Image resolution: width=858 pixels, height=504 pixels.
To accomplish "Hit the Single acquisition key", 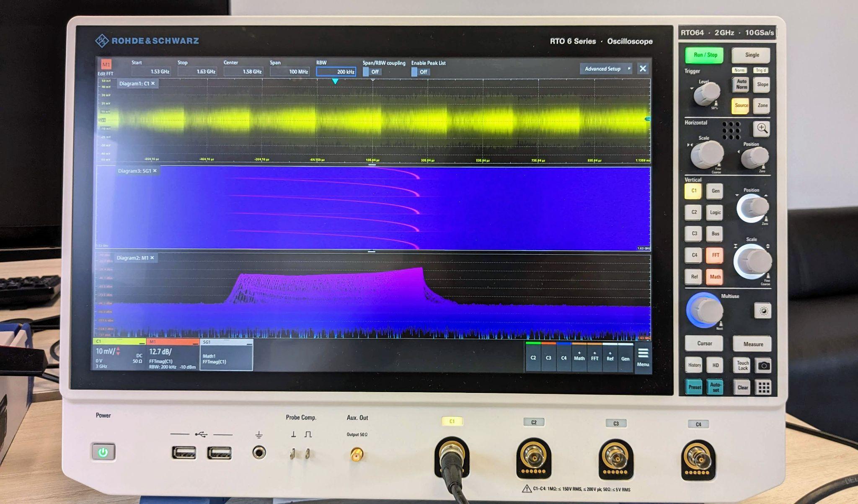I will point(752,55).
